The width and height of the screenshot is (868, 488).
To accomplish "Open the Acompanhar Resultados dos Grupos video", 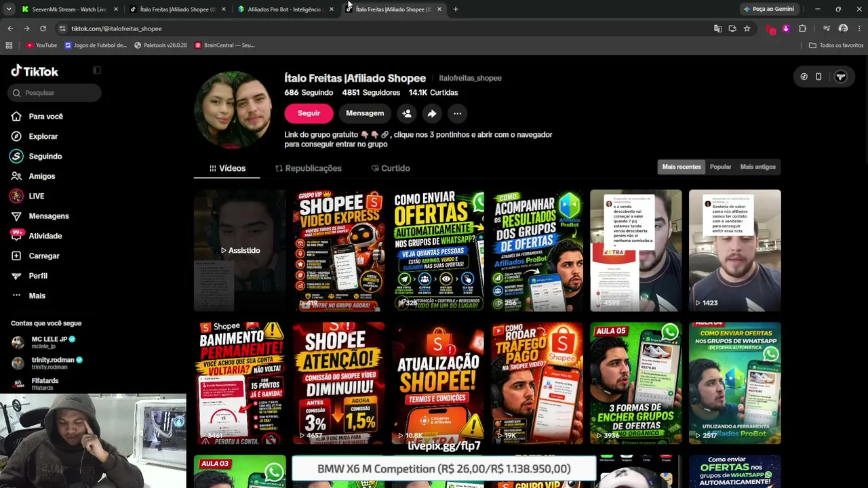I will tap(536, 250).
